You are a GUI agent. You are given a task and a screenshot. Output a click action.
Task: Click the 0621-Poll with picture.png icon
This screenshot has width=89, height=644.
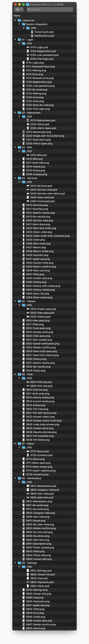pyautogui.click(x=23, y=413)
